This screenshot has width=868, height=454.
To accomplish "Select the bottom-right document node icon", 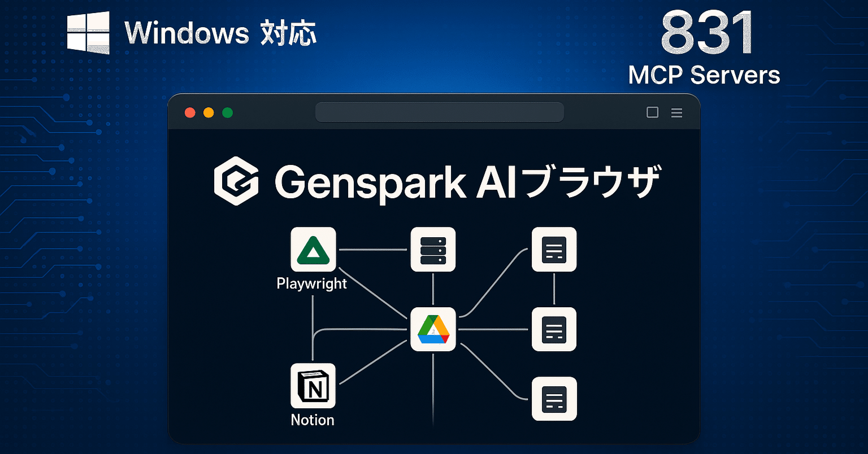I will pos(554,399).
